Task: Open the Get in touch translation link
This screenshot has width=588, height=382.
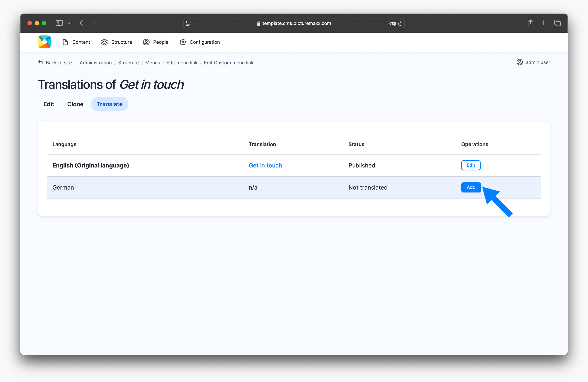Action: (x=265, y=165)
